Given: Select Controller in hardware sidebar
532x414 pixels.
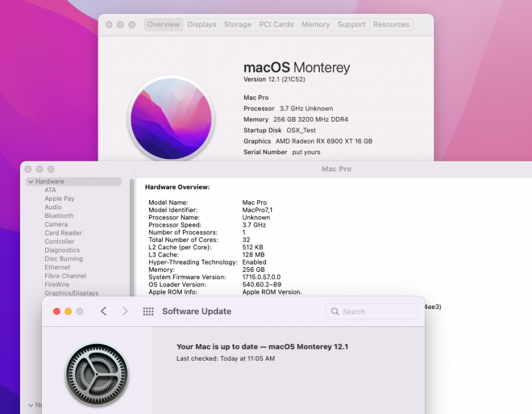Looking at the screenshot, I should pos(59,241).
